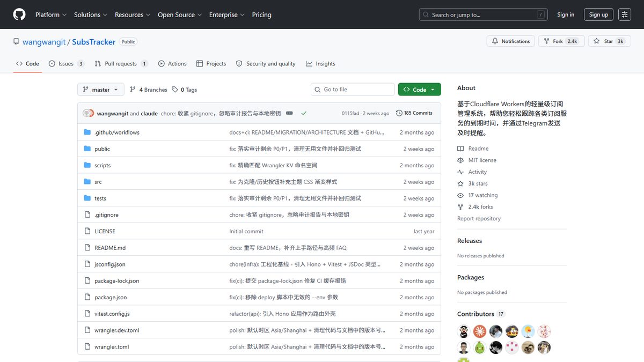Click the scales icon beside MIT license
The width and height of the screenshot is (644, 362).
pyautogui.click(x=460, y=160)
